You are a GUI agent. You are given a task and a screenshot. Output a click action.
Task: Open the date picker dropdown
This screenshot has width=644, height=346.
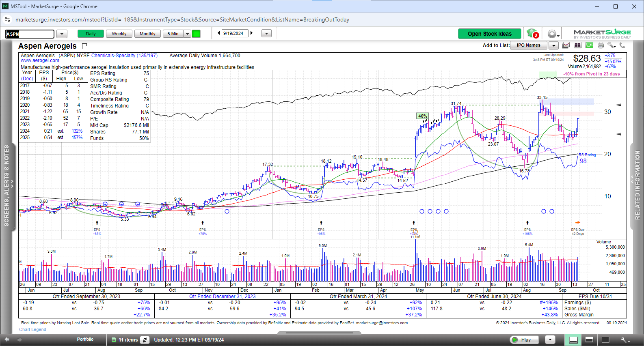(x=266, y=34)
